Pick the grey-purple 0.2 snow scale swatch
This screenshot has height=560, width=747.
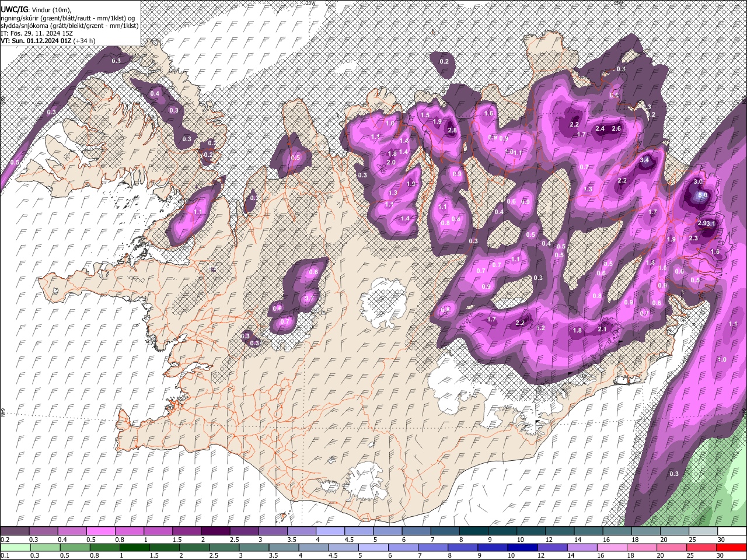(x=15, y=531)
